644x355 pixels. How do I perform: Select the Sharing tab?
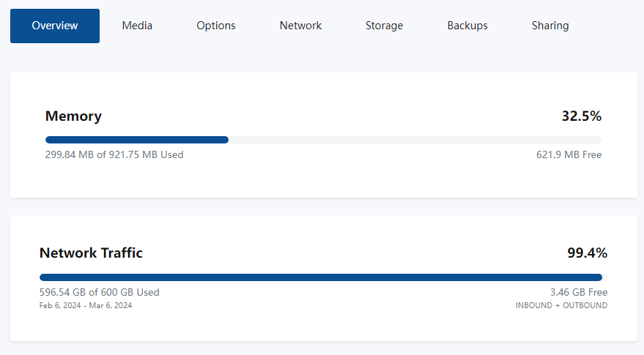(x=550, y=26)
